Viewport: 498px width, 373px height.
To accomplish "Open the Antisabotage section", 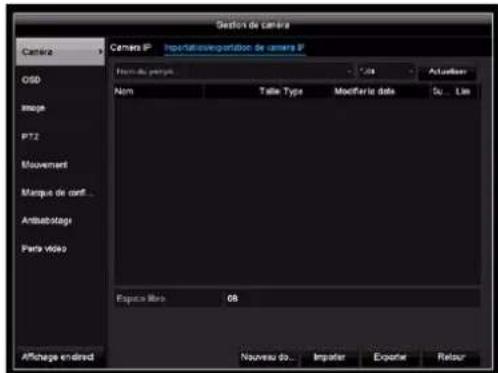I will 47,221.
